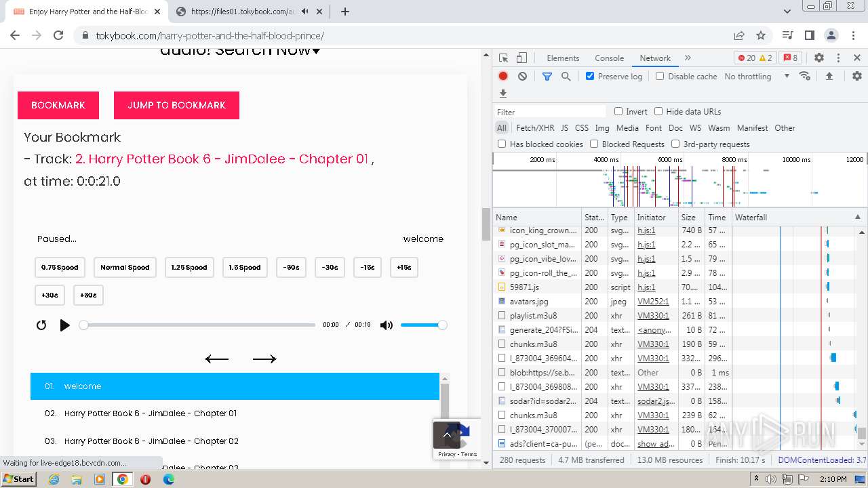The height and width of the screenshot is (488, 868).
Task: Go to previous track arrow
Action: [x=217, y=359]
